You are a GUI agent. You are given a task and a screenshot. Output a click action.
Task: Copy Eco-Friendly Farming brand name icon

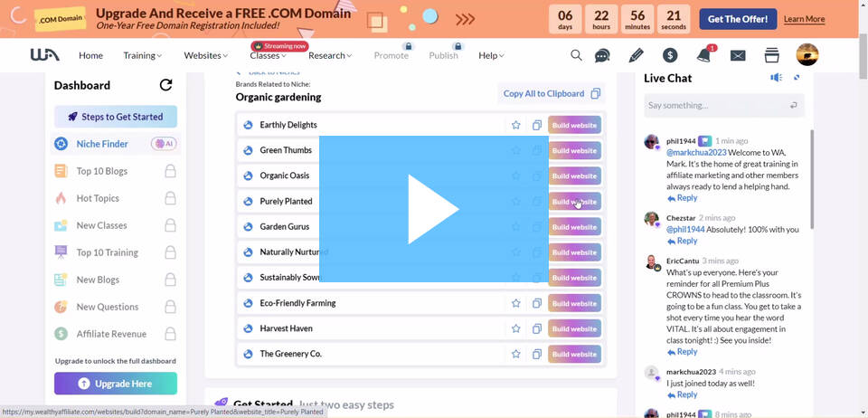click(536, 303)
